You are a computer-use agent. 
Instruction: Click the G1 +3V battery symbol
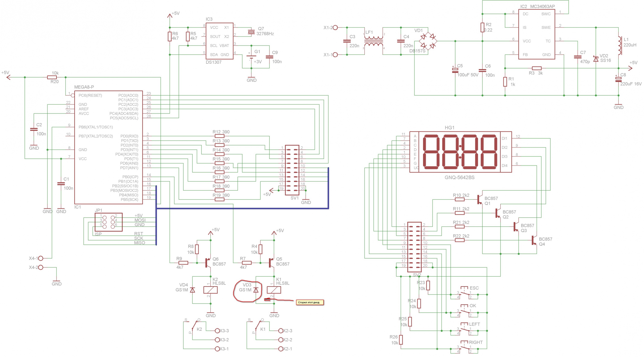[251, 57]
